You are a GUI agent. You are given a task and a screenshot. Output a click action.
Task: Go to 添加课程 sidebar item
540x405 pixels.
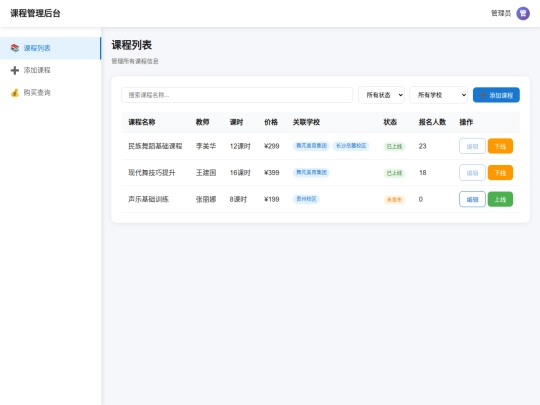coord(50,70)
